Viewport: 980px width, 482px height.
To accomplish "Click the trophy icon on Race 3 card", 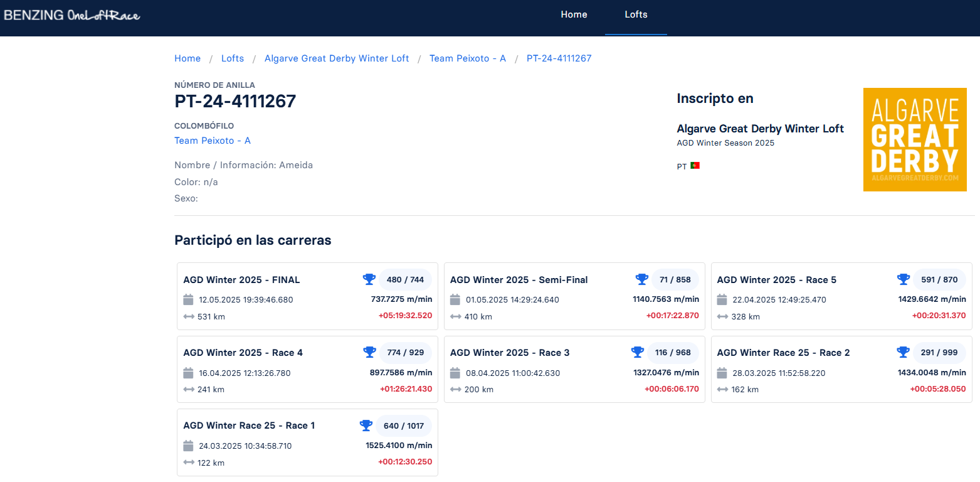I will 637,352.
